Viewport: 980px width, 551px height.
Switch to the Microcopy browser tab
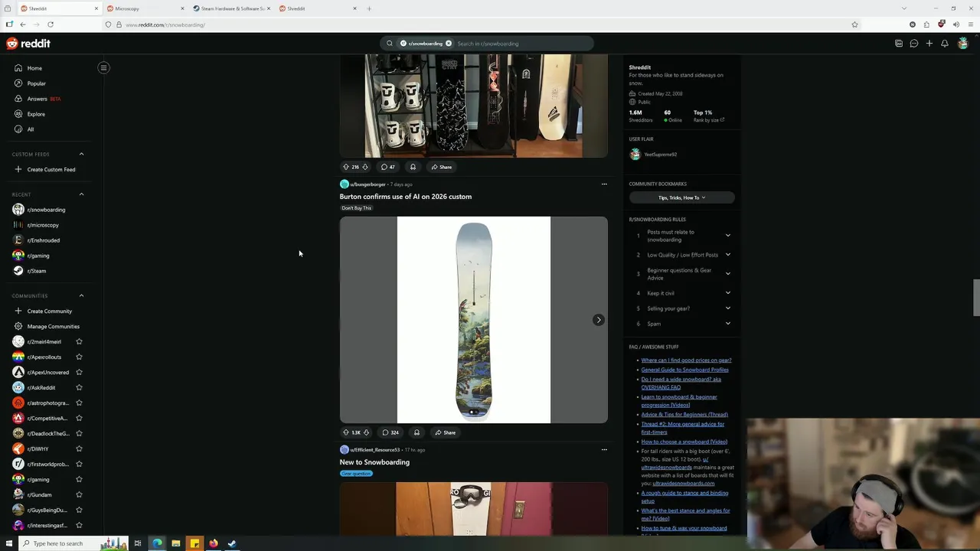pyautogui.click(x=145, y=8)
